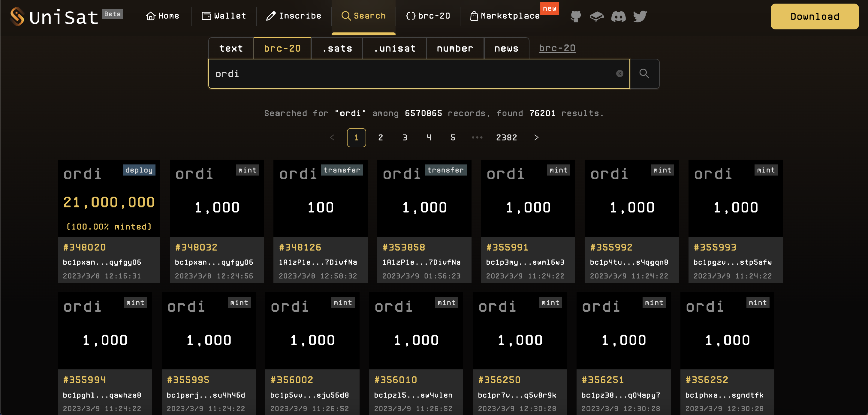The width and height of the screenshot is (868, 415).
Task: Switch to the .unisat search tab
Action: pyautogui.click(x=394, y=48)
